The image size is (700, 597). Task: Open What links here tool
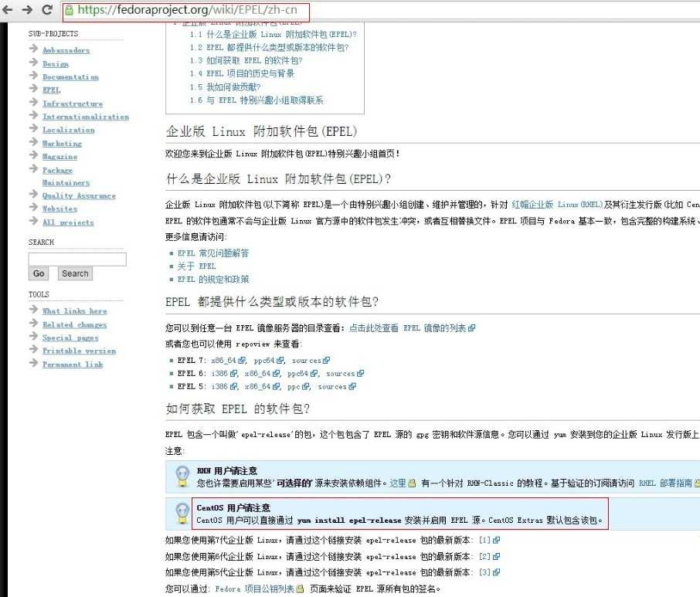coord(74,311)
